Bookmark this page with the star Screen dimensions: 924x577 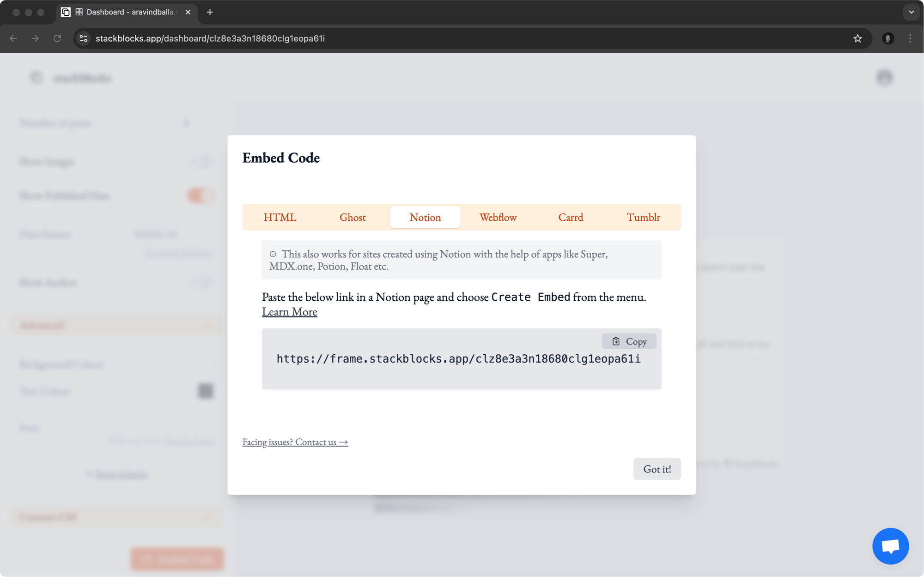point(857,38)
